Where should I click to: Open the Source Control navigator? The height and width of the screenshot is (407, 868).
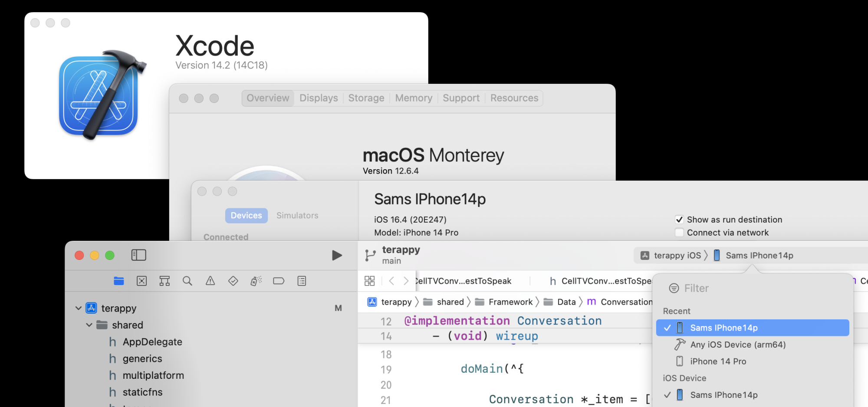pyautogui.click(x=142, y=281)
